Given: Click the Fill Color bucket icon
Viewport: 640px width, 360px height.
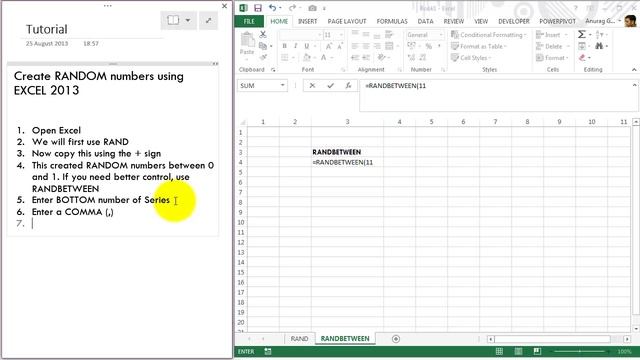Looking at the screenshot, I should (307, 58).
